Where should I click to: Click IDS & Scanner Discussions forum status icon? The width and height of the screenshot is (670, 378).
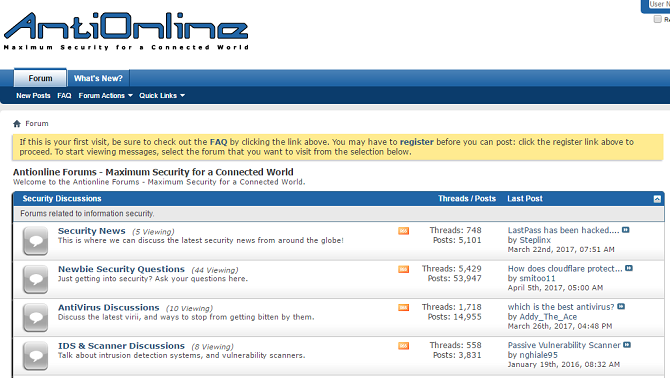point(35,356)
